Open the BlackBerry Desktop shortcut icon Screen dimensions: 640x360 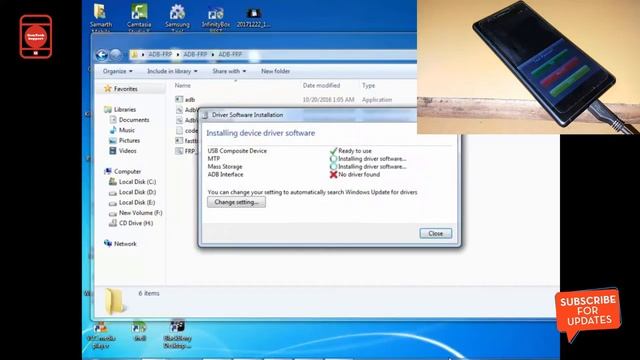pyautogui.click(x=177, y=327)
